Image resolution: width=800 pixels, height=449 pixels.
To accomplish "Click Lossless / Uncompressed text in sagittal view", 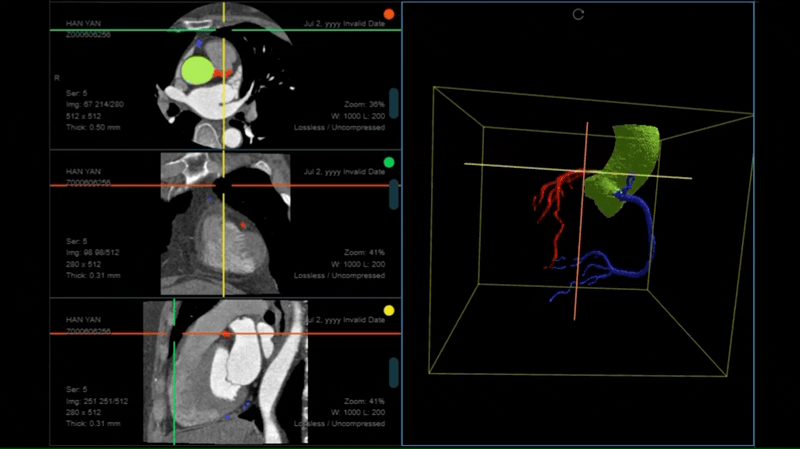I will pos(339,423).
